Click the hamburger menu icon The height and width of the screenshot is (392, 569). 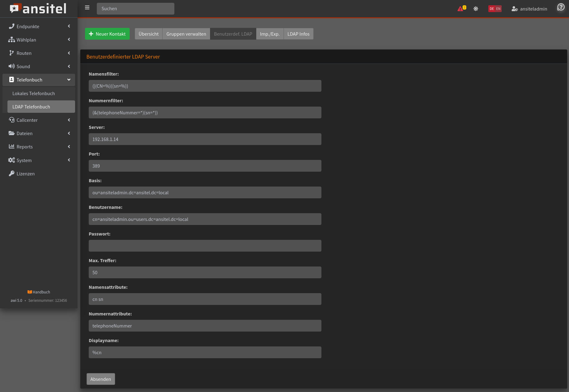click(87, 8)
